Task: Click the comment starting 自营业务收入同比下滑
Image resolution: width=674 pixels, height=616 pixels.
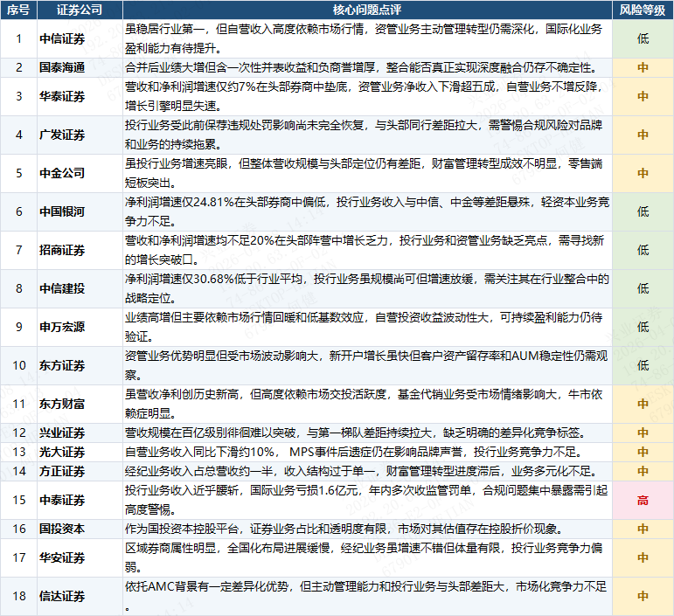Action: tap(367, 452)
